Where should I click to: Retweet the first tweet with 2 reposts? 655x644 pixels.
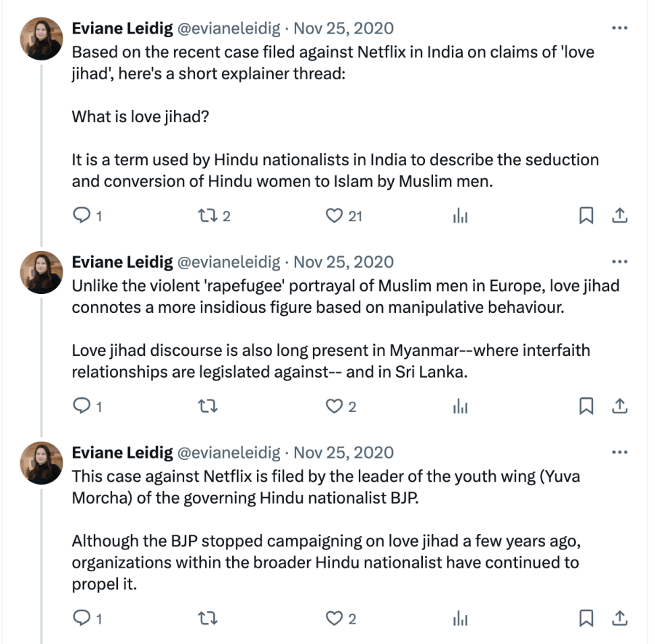point(207,216)
